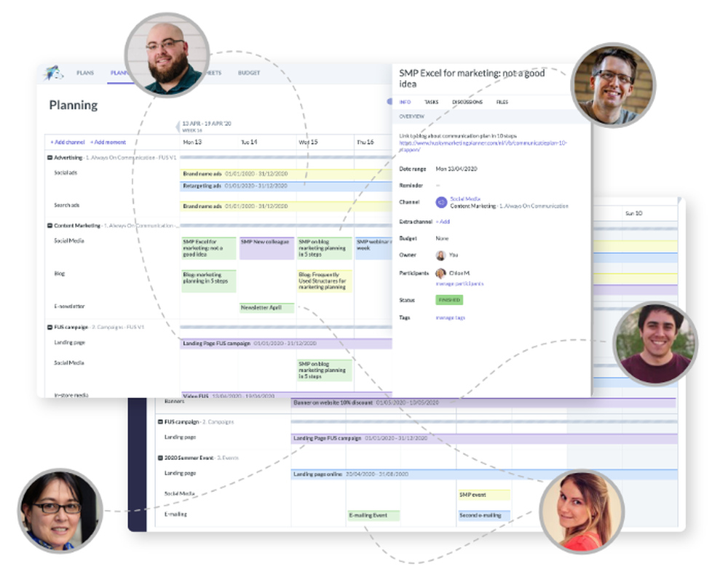The height and width of the screenshot is (572, 728).
Task: Open the Newsletter April card
Action: 267,308
